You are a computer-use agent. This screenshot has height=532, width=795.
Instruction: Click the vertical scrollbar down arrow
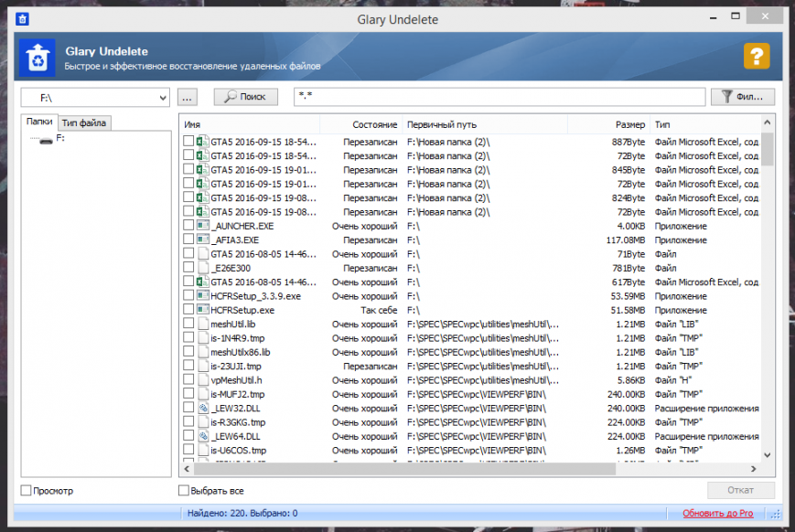point(768,455)
